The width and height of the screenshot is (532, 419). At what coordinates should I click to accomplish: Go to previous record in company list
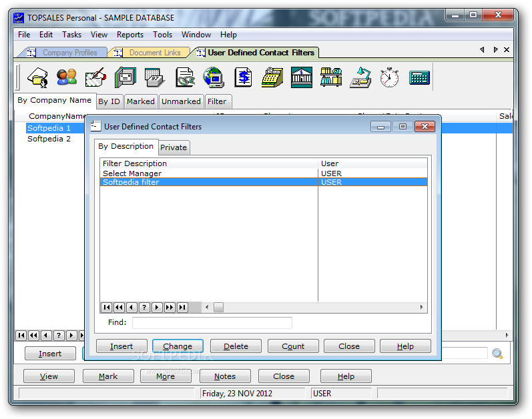click(46, 336)
